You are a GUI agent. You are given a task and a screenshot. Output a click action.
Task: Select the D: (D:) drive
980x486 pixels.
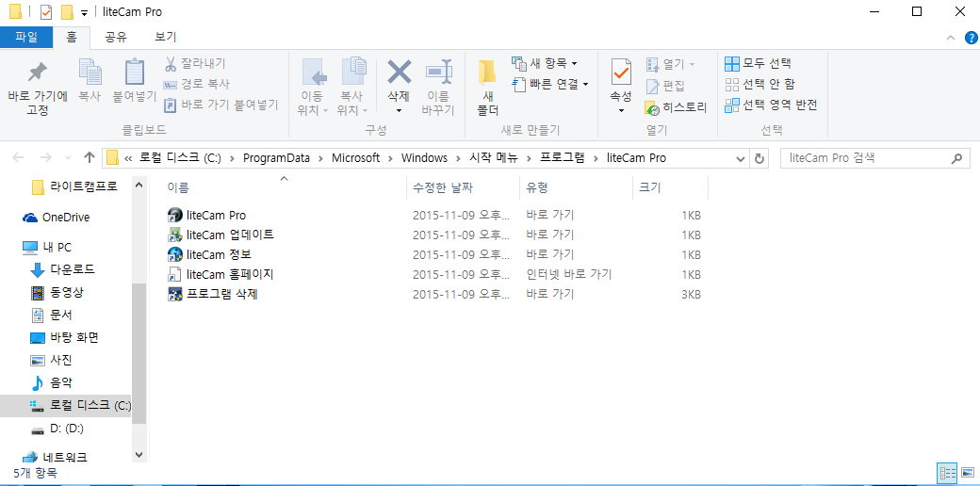click(x=57, y=429)
